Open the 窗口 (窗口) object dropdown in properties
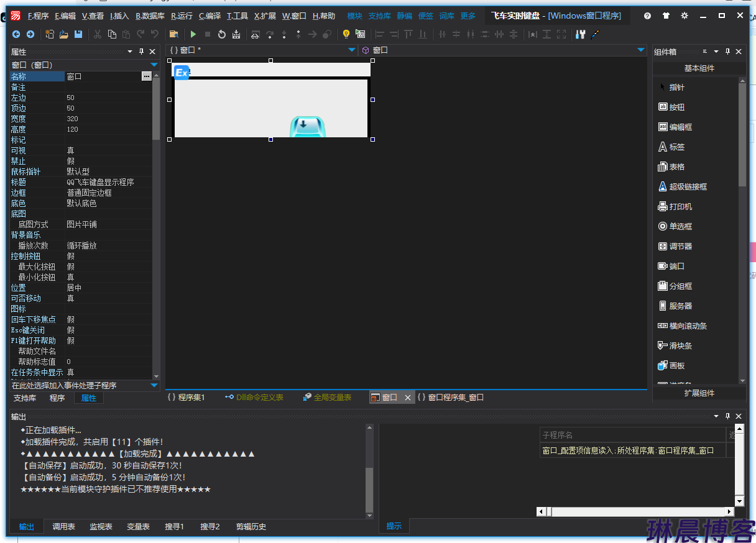This screenshot has height=543, width=756. point(154,65)
